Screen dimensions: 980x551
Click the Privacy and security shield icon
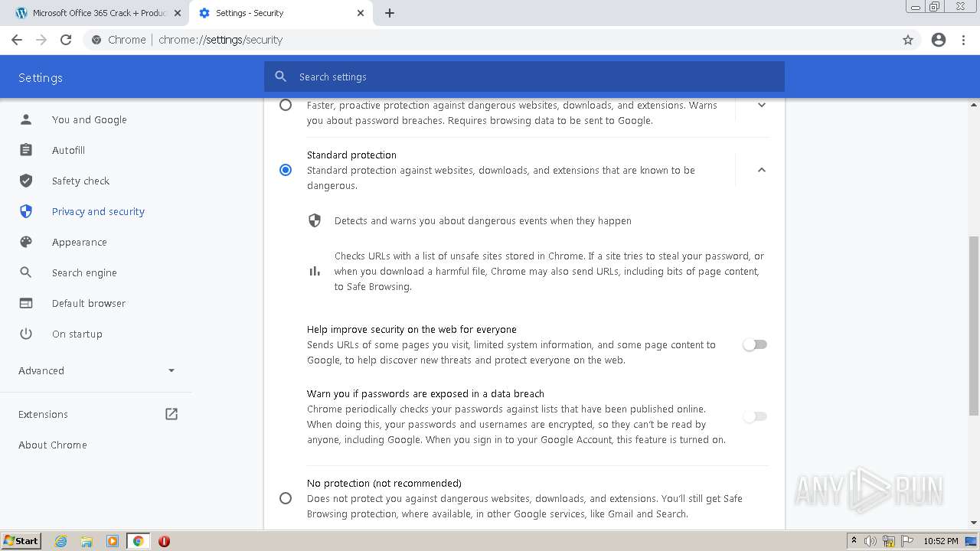click(x=26, y=211)
